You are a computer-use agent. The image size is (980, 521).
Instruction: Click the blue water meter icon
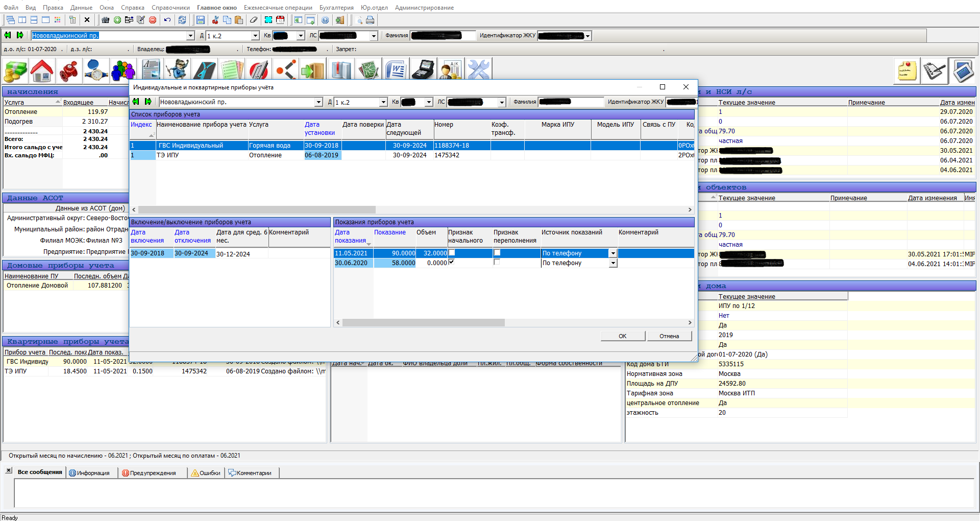tap(96, 70)
